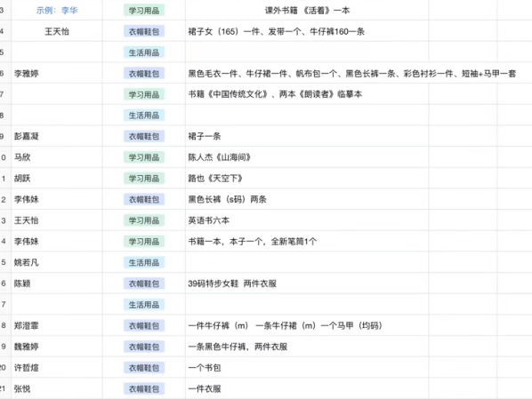Screen dimensions: 532x399
Task: Click the 一个书包 cell
Action: click(307, 368)
